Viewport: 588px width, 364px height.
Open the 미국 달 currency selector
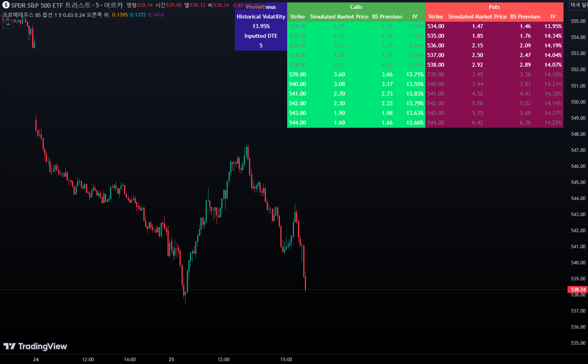coord(579,5)
